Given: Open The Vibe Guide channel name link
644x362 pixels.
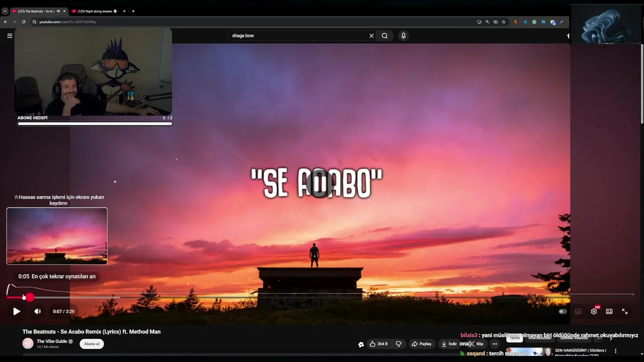Looking at the screenshot, I should click(52, 341).
